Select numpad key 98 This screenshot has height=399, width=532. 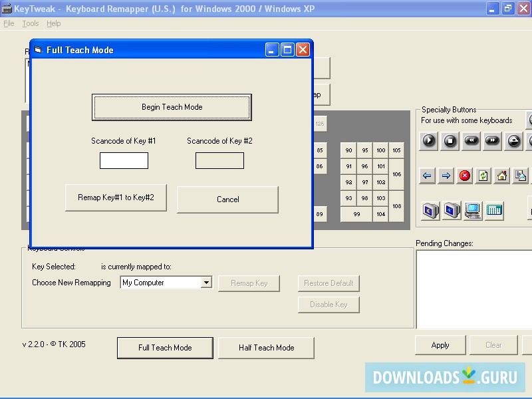click(364, 198)
